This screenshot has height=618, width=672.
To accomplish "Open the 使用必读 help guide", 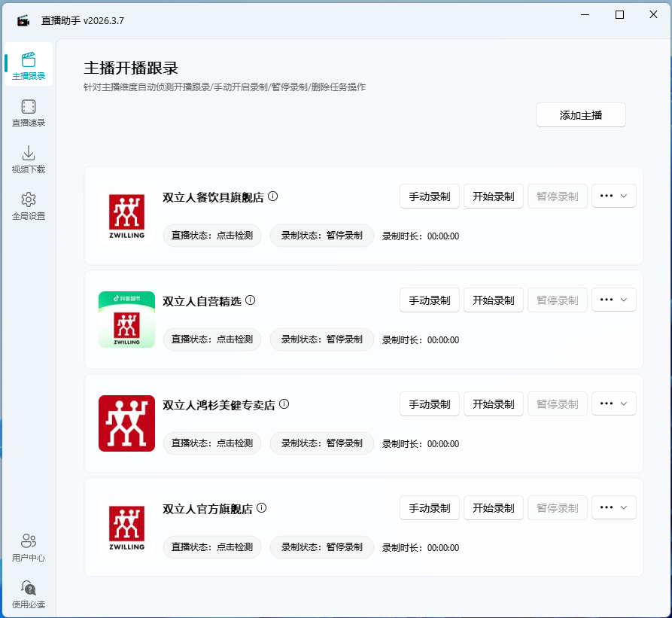I will [x=28, y=592].
